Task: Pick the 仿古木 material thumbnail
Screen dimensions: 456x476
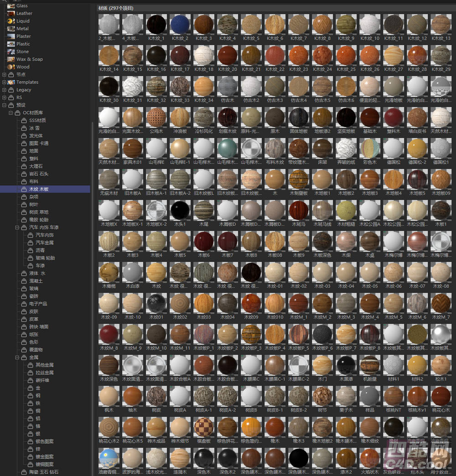Action: [227, 87]
